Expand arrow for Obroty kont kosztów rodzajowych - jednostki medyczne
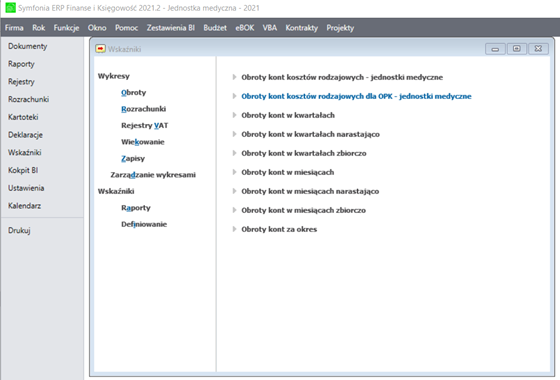This screenshot has height=380, width=560. [234, 77]
